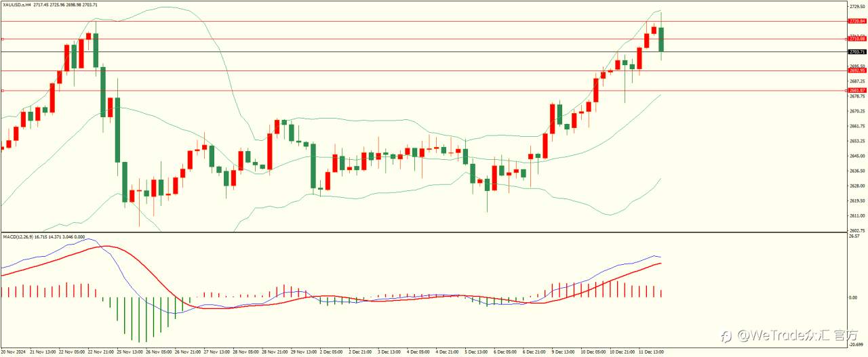Viewport: 868px width, 357px height.
Task: Click the 25 Nov 13:00 time axis label
Action: (x=131, y=352)
